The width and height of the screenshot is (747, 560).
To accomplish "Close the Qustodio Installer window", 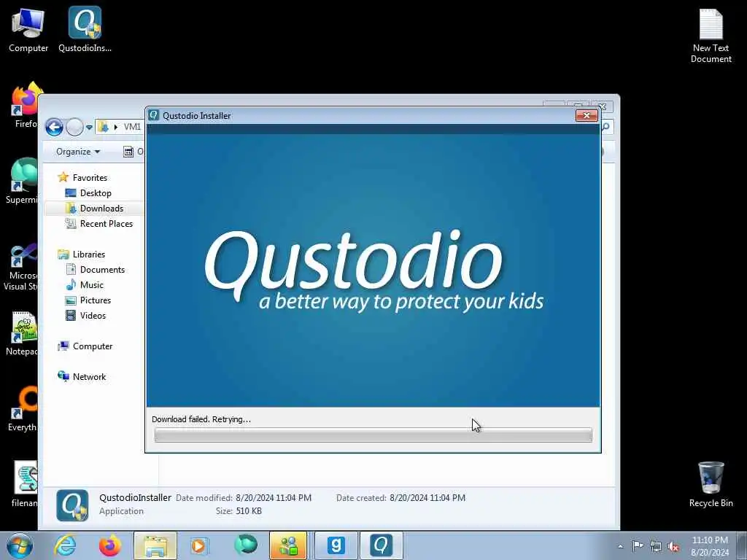I will click(587, 115).
